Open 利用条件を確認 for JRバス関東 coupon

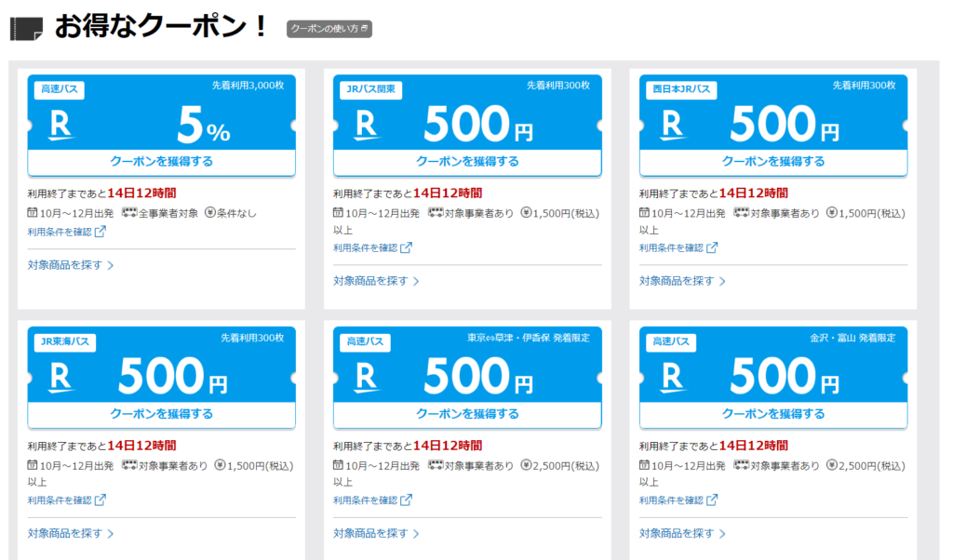click(x=372, y=247)
